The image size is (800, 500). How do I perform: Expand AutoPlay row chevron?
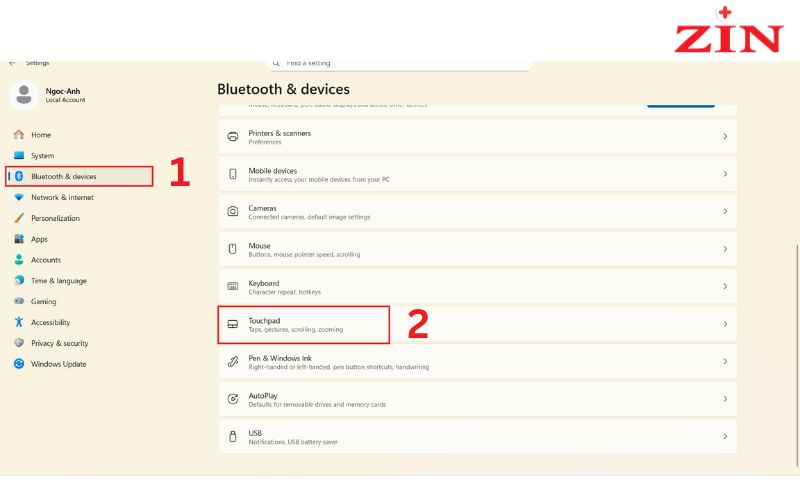click(725, 399)
